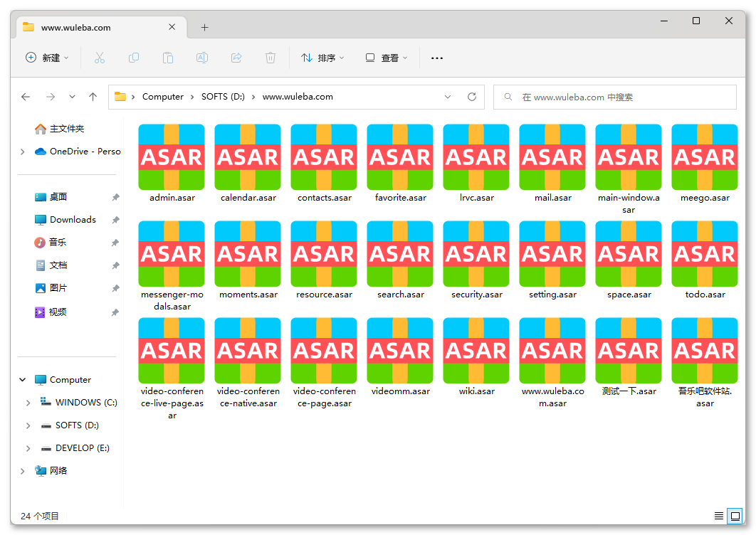Expand the WINDOWS (C:) drive node

click(x=28, y=403)
